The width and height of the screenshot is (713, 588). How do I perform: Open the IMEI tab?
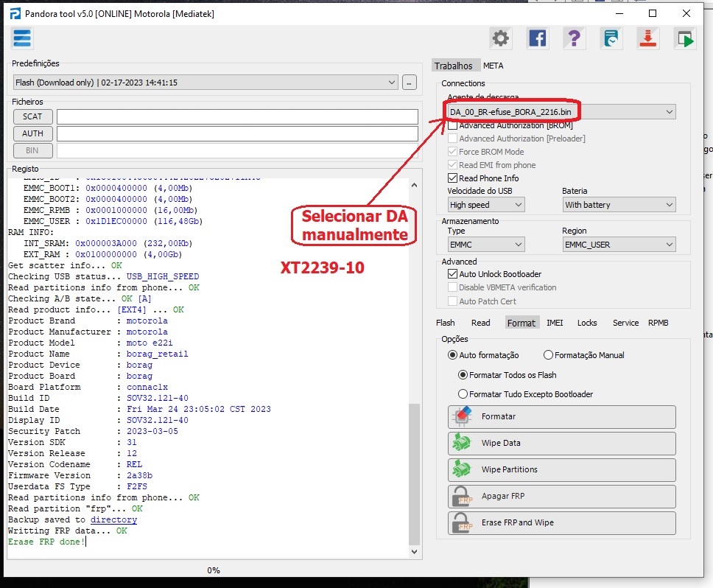click(555, 323)
